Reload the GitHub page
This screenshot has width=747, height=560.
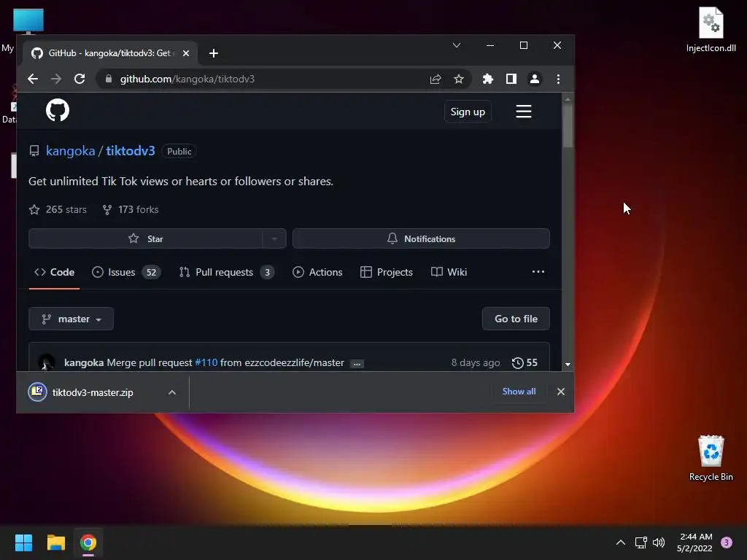tap(80, 79)
